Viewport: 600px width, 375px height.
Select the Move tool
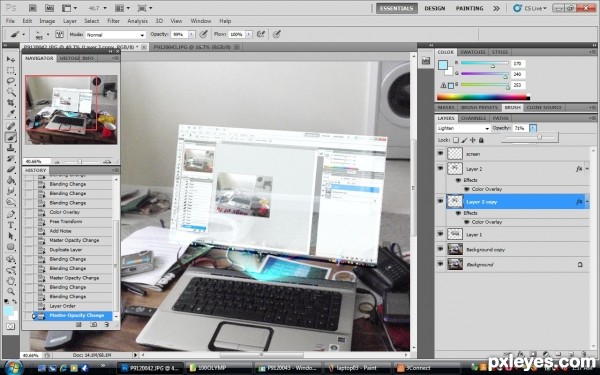click(x=11, y=59)
